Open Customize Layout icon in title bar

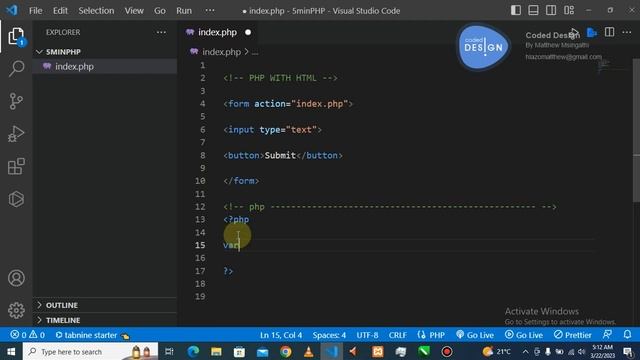coord(569,11)
